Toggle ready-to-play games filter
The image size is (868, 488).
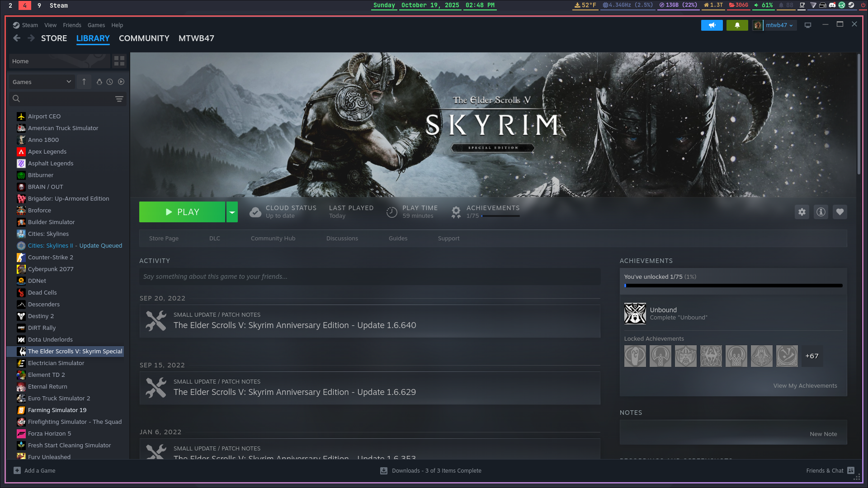121,82
